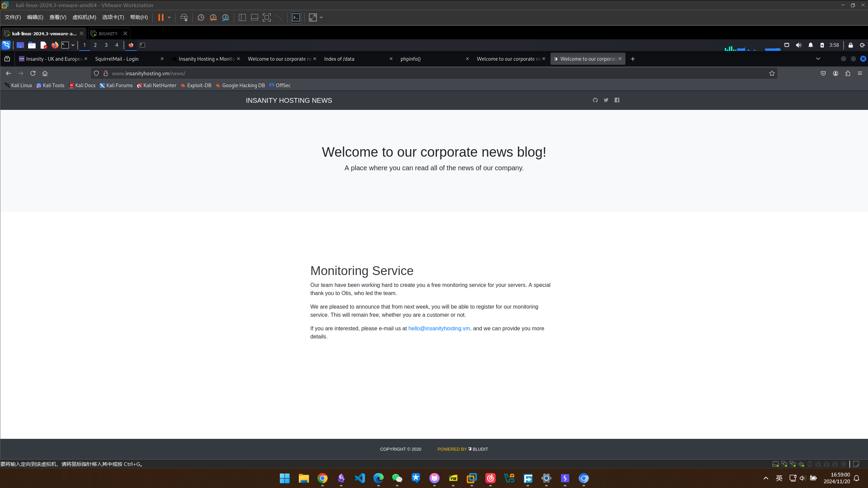Click the Kali volume speaker control
868x488 pixels.
(x=798, y=45)
